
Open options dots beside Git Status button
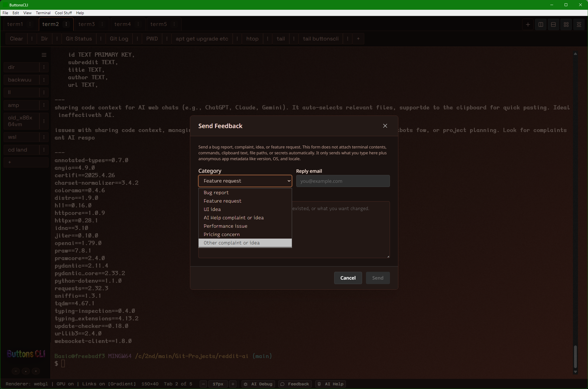(101, 39)
